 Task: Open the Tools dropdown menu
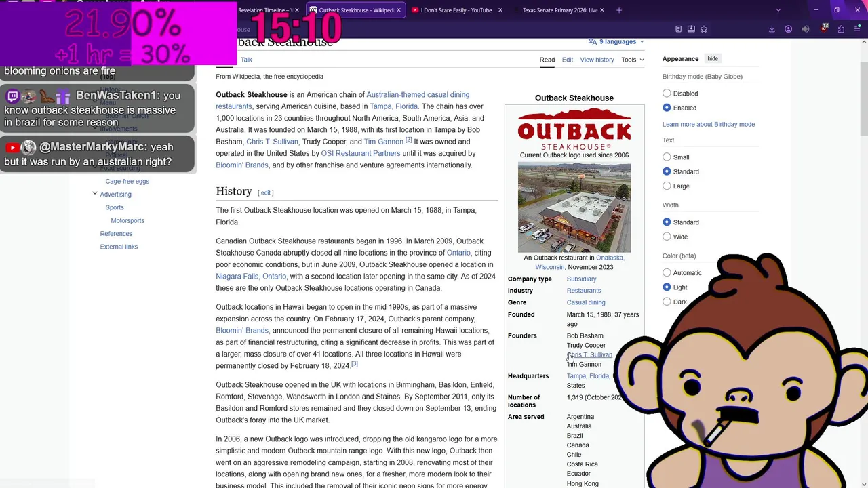pos(633,60)
